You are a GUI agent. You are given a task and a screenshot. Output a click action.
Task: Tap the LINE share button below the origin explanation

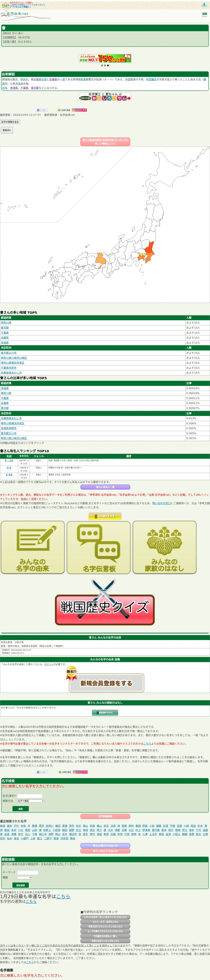(64, 110)
